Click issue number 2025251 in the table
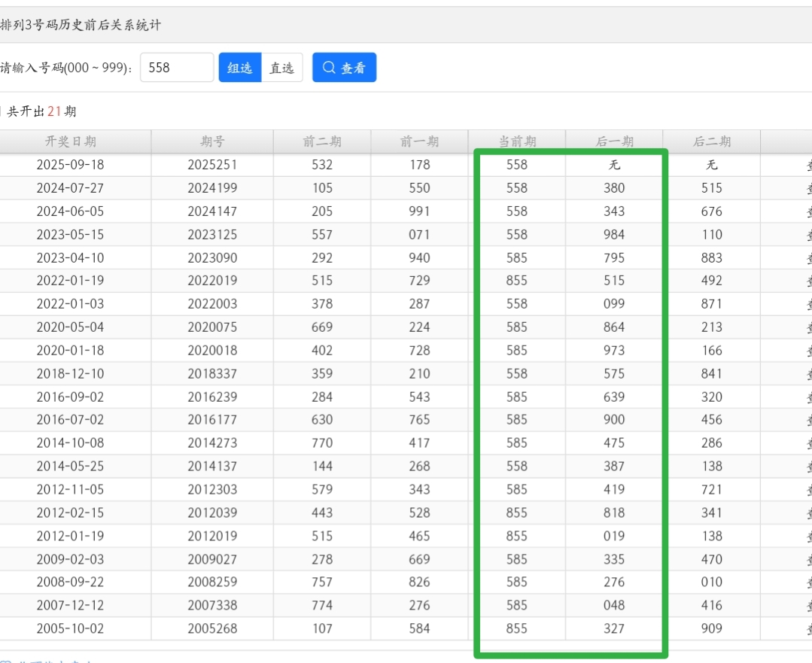 tap(212, 165)
